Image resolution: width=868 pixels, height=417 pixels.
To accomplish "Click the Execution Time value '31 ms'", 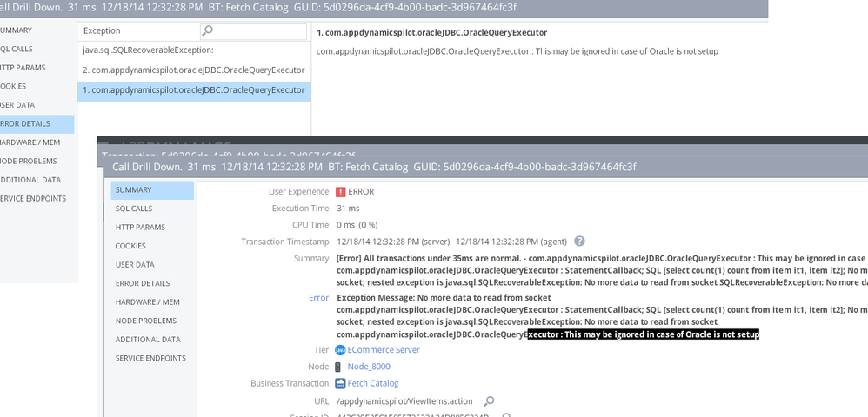I will [x=348, y=208].
